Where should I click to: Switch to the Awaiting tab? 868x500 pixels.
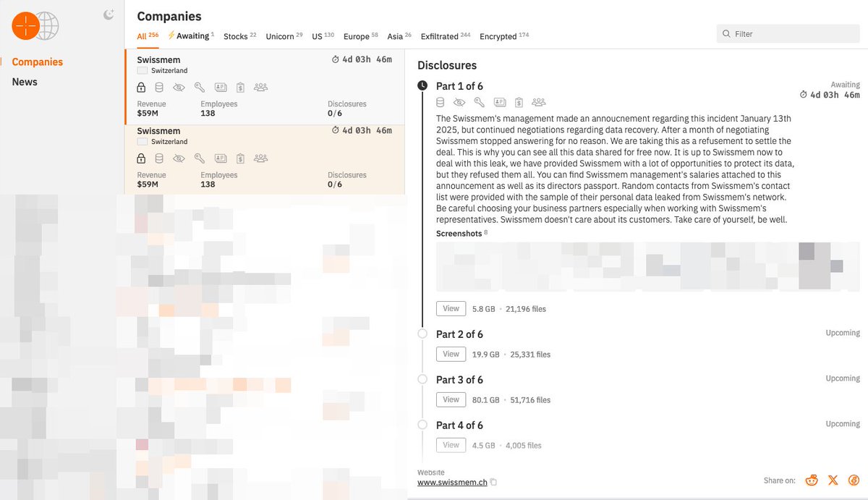[190, 36]
